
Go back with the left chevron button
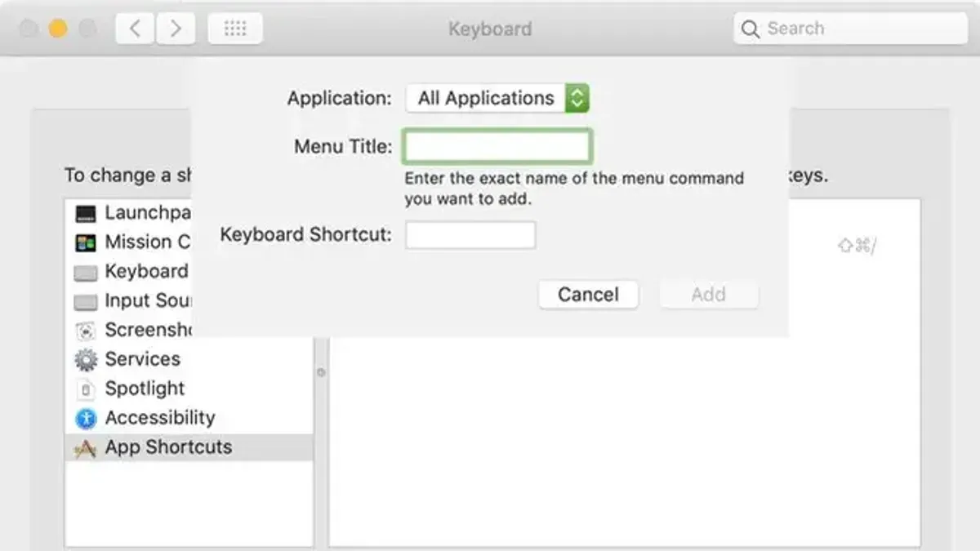[x=136, y=29]
